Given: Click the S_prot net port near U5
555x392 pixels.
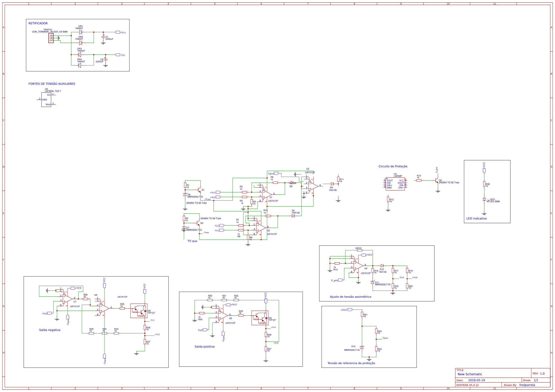Looking at the screenshot, I should (340, 280).
